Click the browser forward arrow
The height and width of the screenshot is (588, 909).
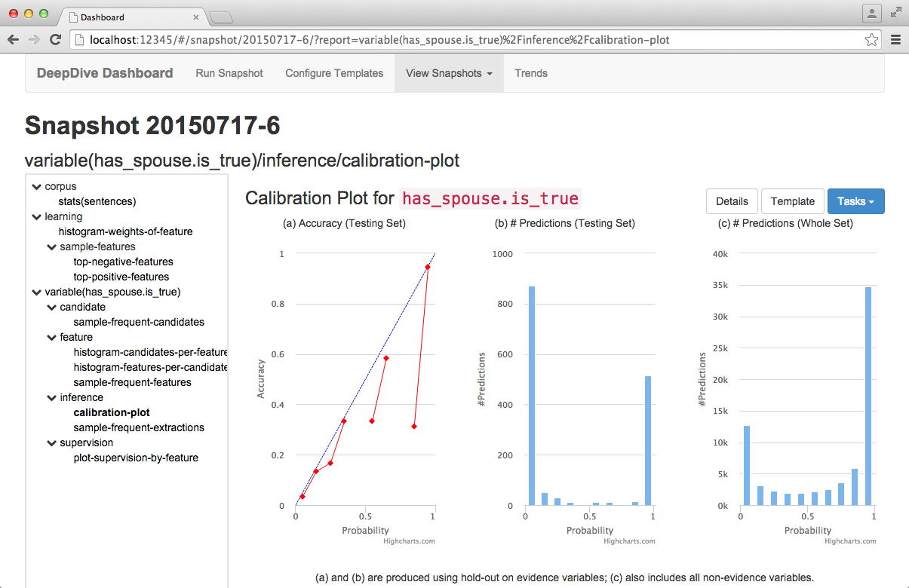click(x=35, y=40)
